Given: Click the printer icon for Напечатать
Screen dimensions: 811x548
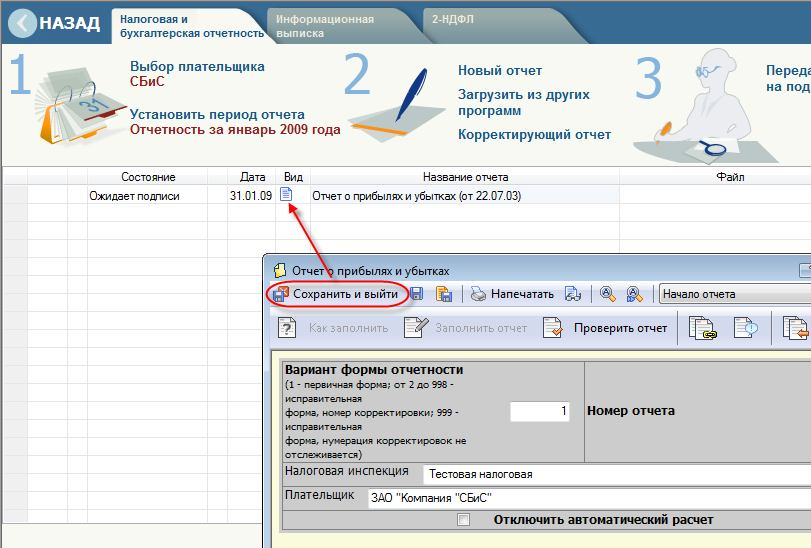Looking at the screenshot, I should coord(478,294).
